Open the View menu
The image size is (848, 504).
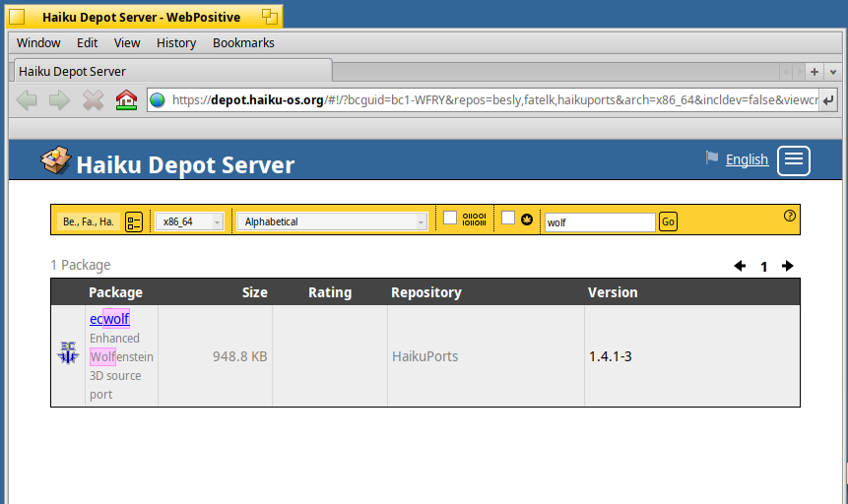coord(127,42)
